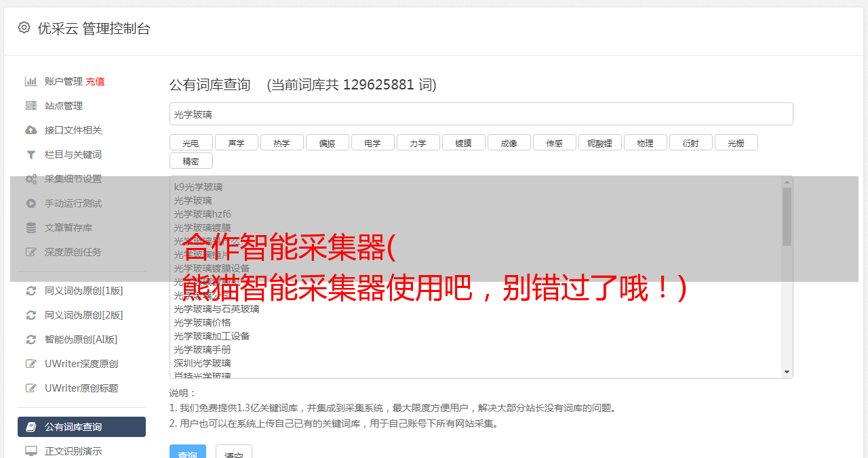This screenshot has height=458, width=868.
Task: Click the gears icon for 采集细节设置
Action: (31, 179)
